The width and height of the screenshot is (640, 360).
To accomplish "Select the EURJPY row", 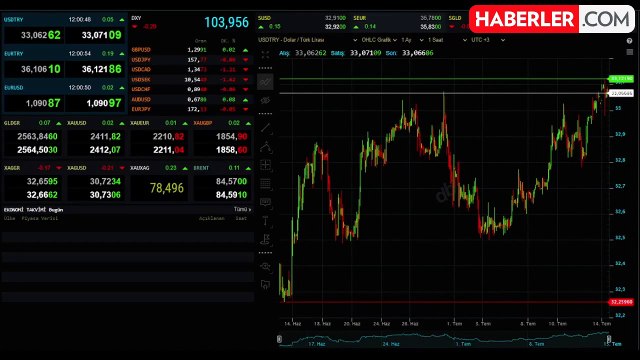I will [x=190, y=109].
